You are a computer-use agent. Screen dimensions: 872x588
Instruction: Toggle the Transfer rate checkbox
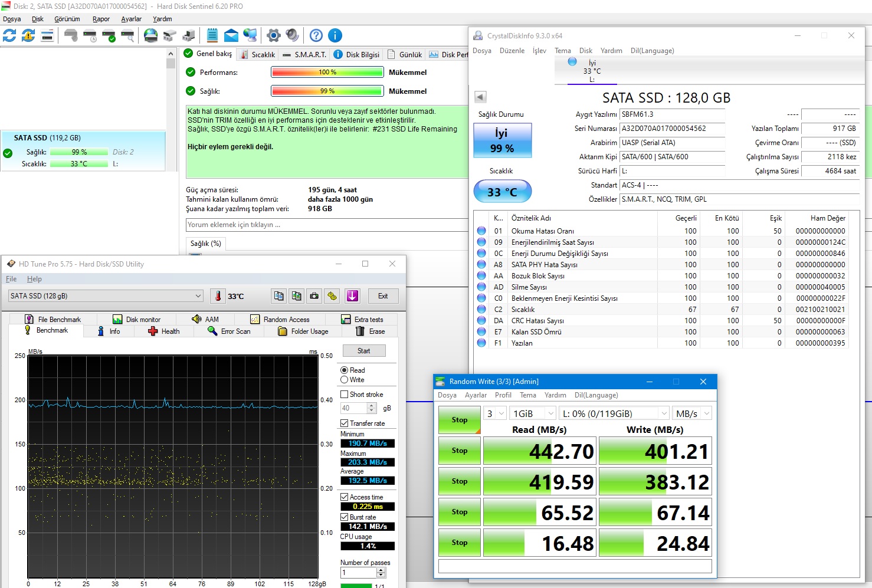(x=345, y=423)
